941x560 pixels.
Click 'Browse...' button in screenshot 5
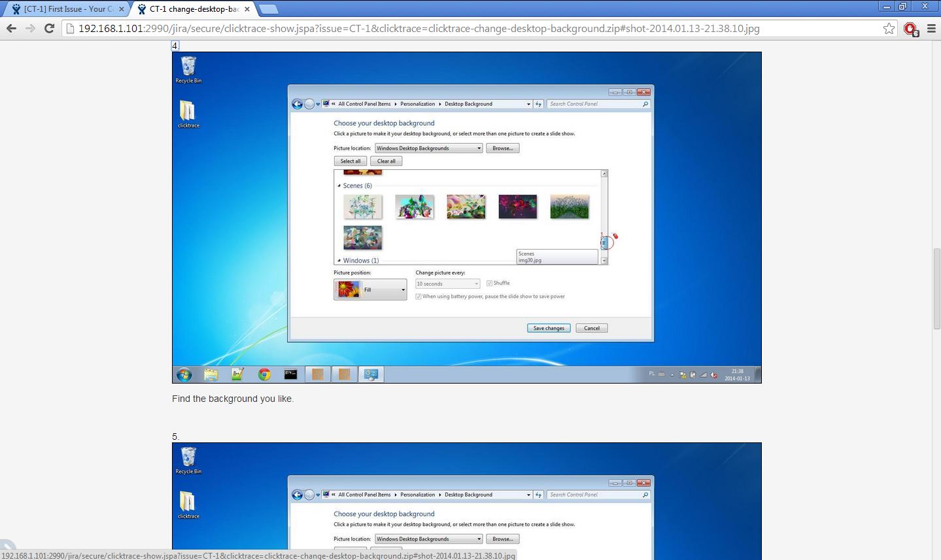coord(502,539)
